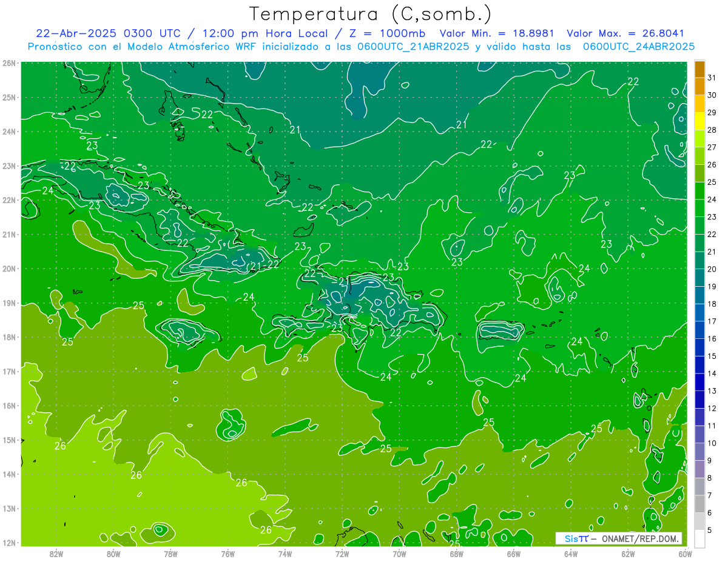Screen dimensions: 728x562
Task: Click the 20N latitude axis label
Action: pos(9,269)
